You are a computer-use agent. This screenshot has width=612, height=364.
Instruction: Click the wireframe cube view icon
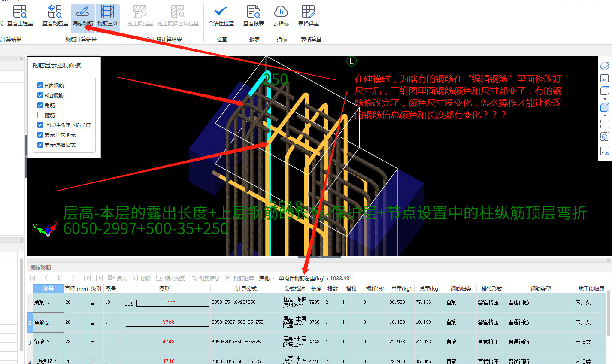pyautogui.click(x=604, y=91)
